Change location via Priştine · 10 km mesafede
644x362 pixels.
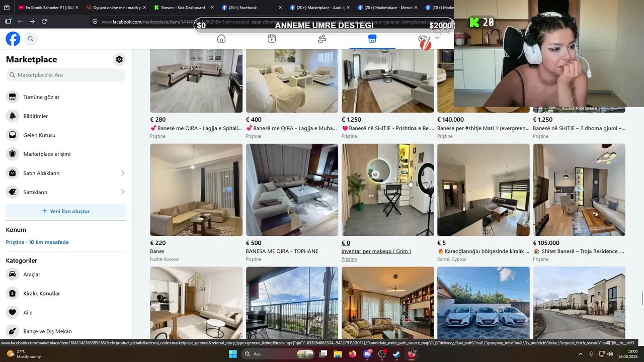point(37,242)
